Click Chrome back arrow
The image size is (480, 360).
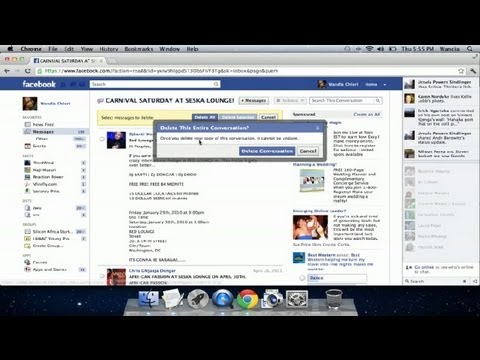(7, 71)
